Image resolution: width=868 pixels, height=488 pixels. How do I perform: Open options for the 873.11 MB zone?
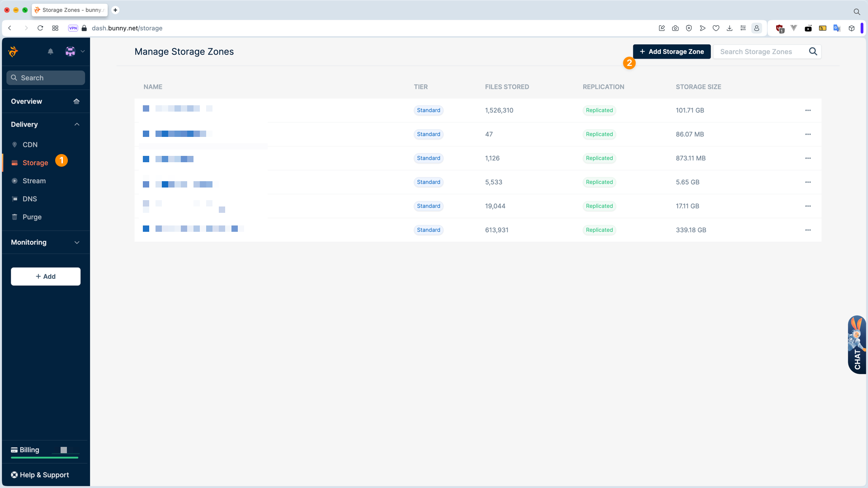coord(808,158)
